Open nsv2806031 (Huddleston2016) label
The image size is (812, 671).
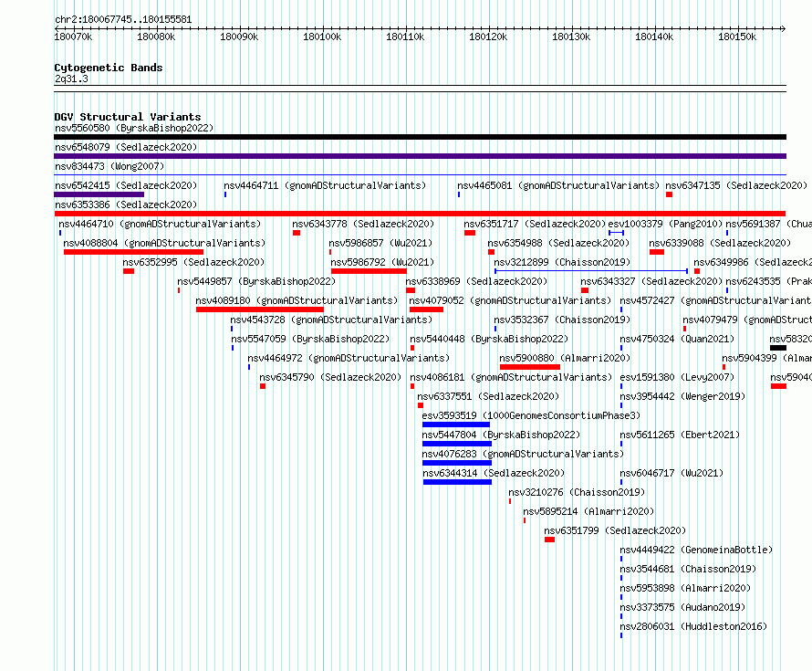694,626
